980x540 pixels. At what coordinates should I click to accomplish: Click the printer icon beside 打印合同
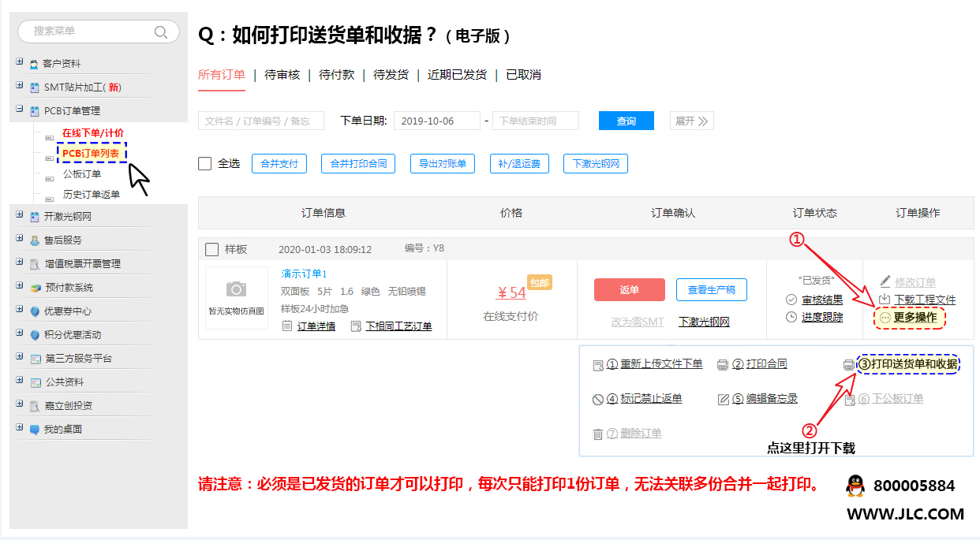pyautogui.click(x=722, y=365)
